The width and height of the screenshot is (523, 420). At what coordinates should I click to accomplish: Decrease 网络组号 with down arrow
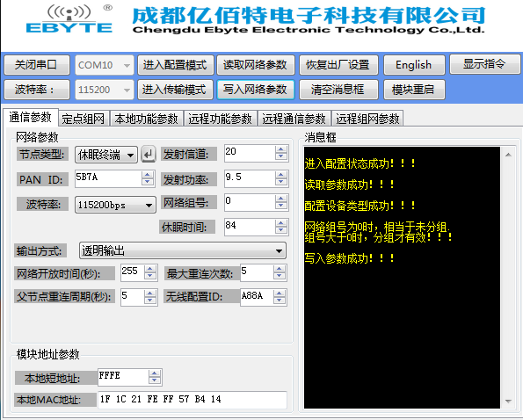pos(281,206)
